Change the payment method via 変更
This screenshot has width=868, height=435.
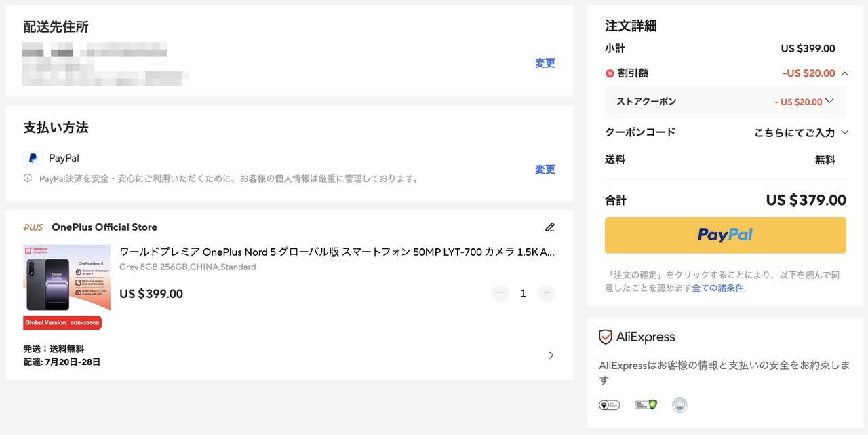pyautogui.click(x=545, y=170)
